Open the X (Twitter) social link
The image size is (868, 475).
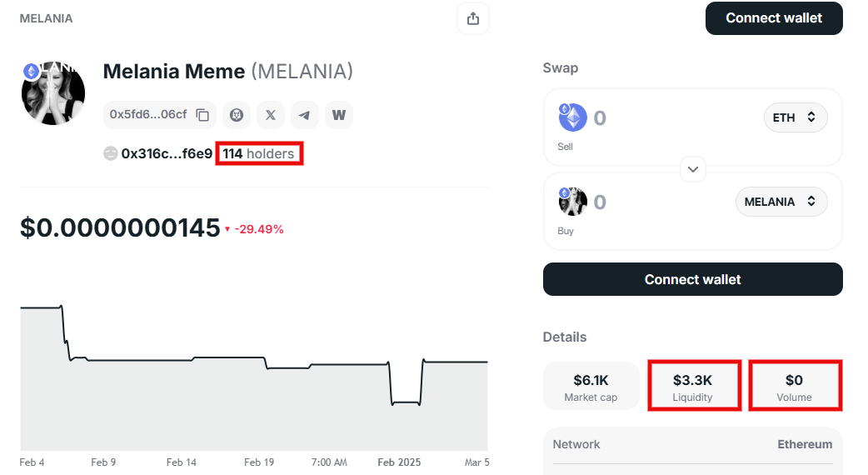pos(270,115)
